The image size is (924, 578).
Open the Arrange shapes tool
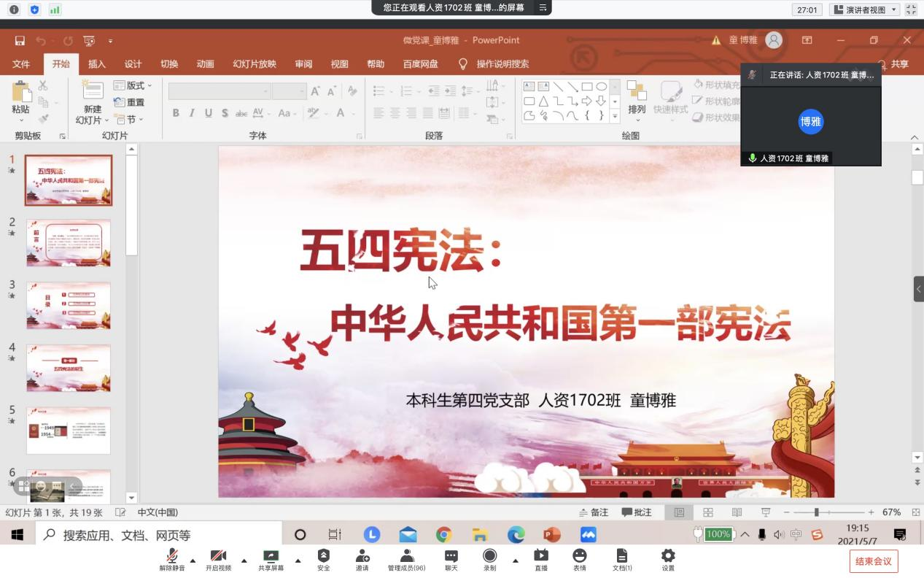coord(637,97)
